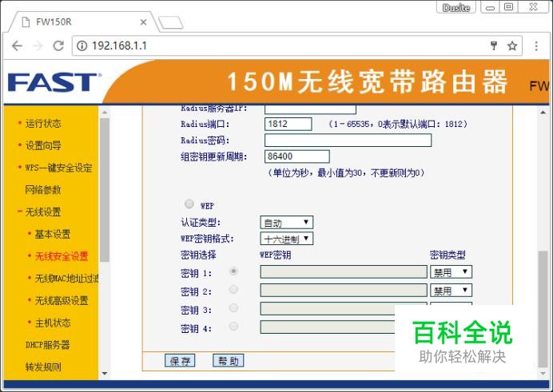Click the 帮助 button
The width and height of the screenshot is (553, 392).
click(229, 361)
